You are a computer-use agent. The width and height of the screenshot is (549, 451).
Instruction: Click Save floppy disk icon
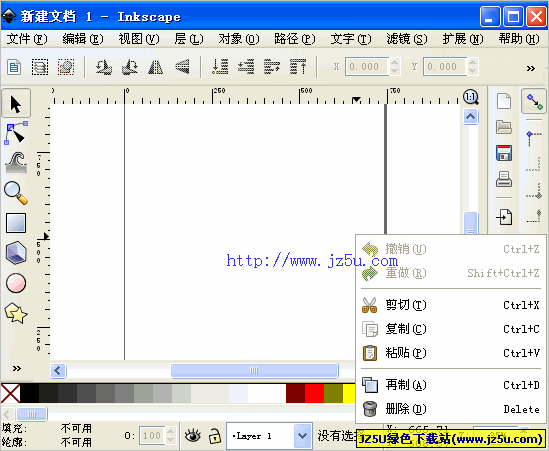504,153
